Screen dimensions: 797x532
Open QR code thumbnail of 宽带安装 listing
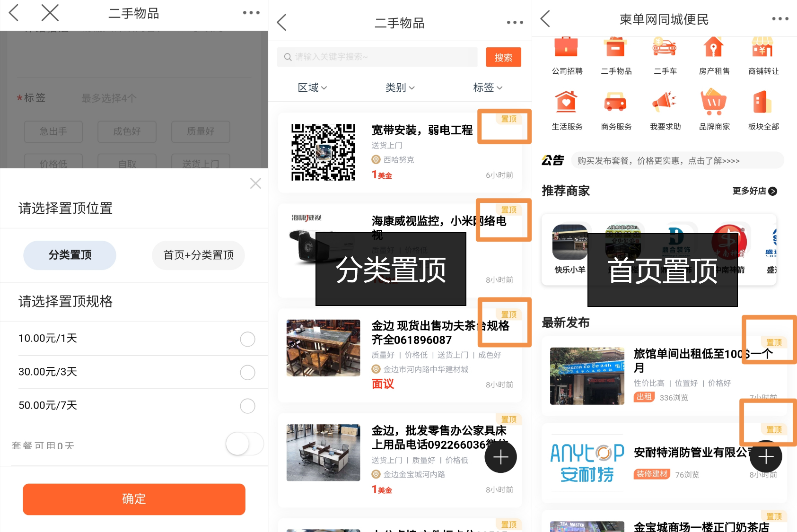(x=323, y=152)
